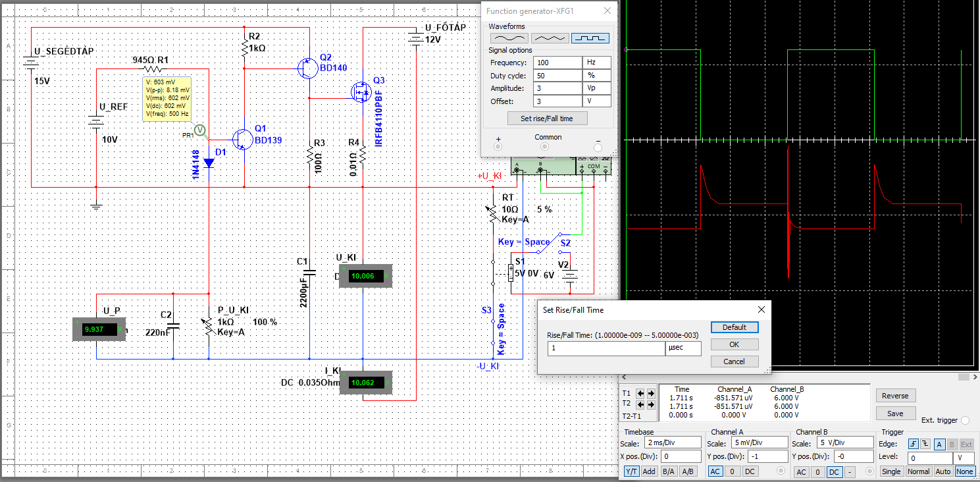
Task: Close the Function generator-XFG1 window
Action: point(607,11)
